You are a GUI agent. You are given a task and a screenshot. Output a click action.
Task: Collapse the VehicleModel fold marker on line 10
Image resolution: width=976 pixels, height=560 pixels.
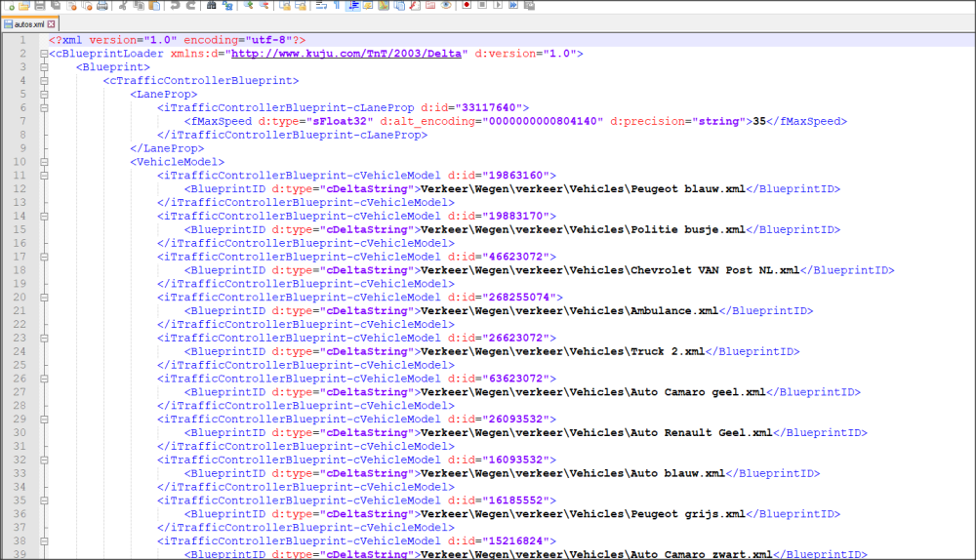pos(44,162)
